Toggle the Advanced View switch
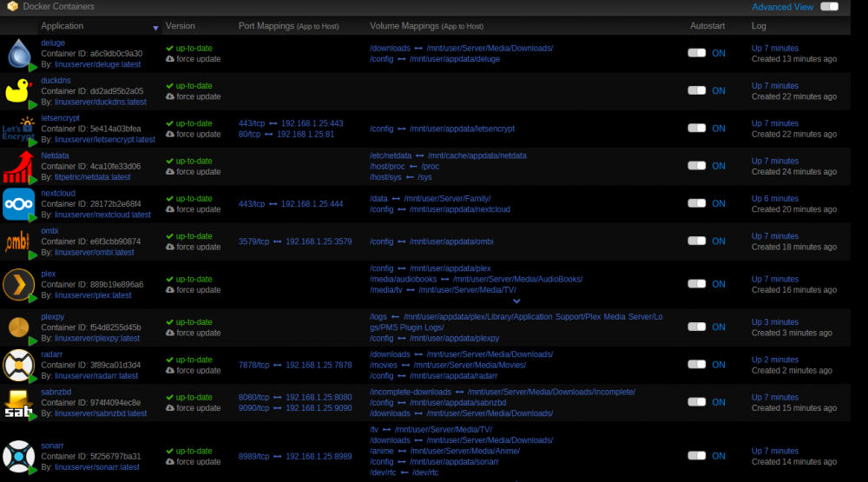This screenshot has width=868, height=482. click(x=829, y=7)
